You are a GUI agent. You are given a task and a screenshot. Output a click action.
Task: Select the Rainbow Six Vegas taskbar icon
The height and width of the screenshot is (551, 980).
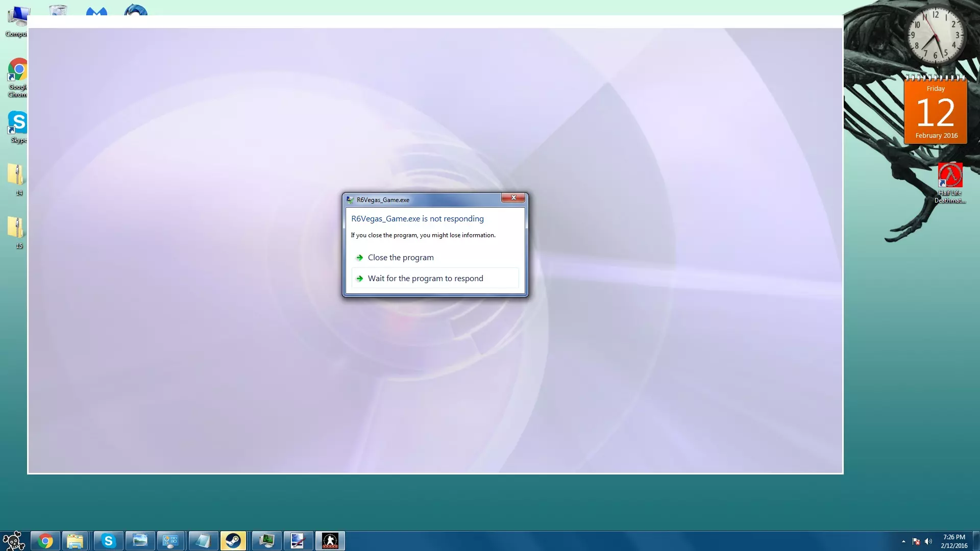(330, 541)
